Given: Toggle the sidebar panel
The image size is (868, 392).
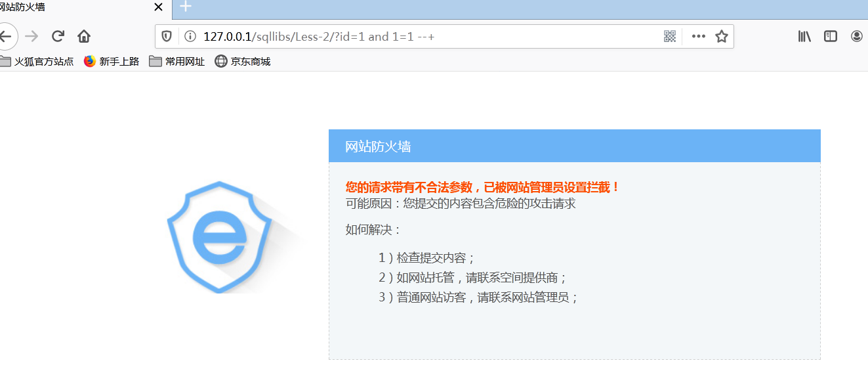Looking at the screenshot, I should coord(830,36).
